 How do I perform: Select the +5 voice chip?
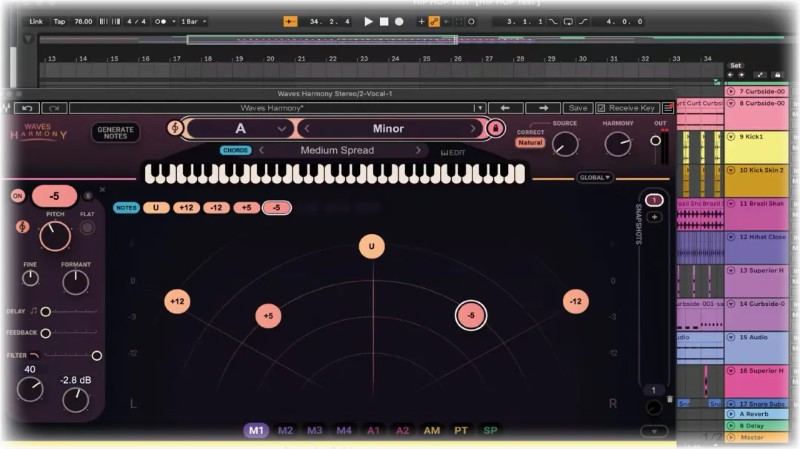246,208
